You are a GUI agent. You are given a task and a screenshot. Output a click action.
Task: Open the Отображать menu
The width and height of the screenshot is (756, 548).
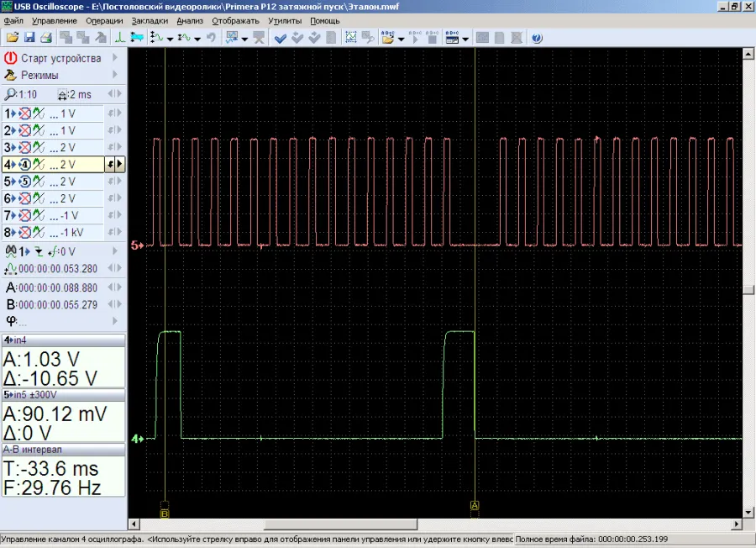click(x=236, y=21)
